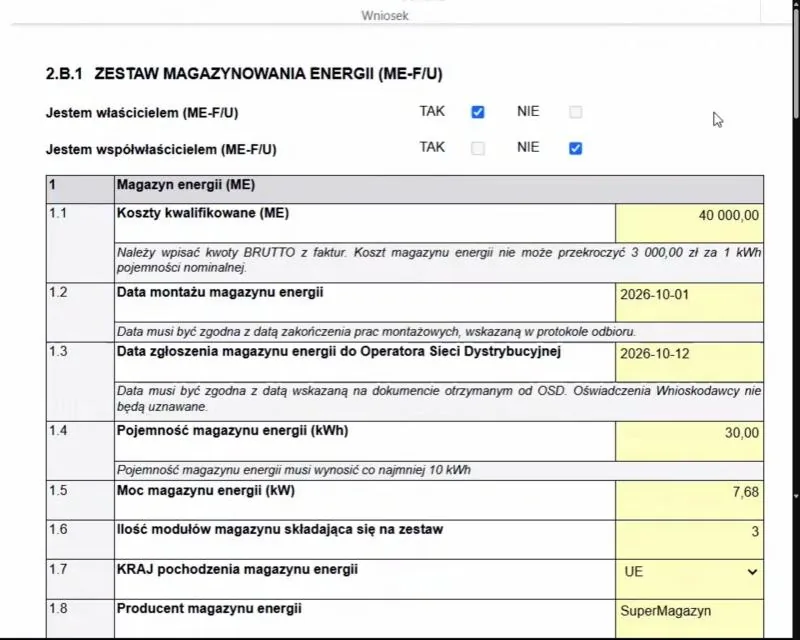The image size is (800, 640).
Task: Click note Data musi być zgodna z datą zakończenia
Action: (x=376, y=332)
